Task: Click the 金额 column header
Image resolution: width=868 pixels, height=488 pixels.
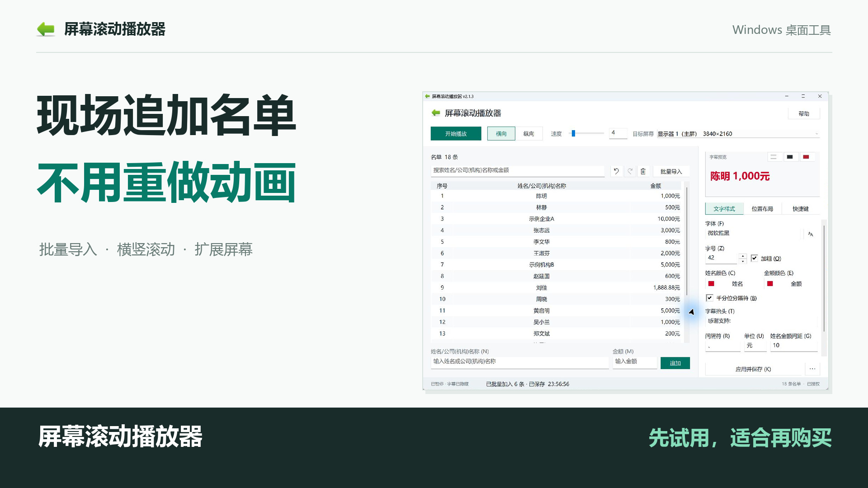Action: point(656,186)
